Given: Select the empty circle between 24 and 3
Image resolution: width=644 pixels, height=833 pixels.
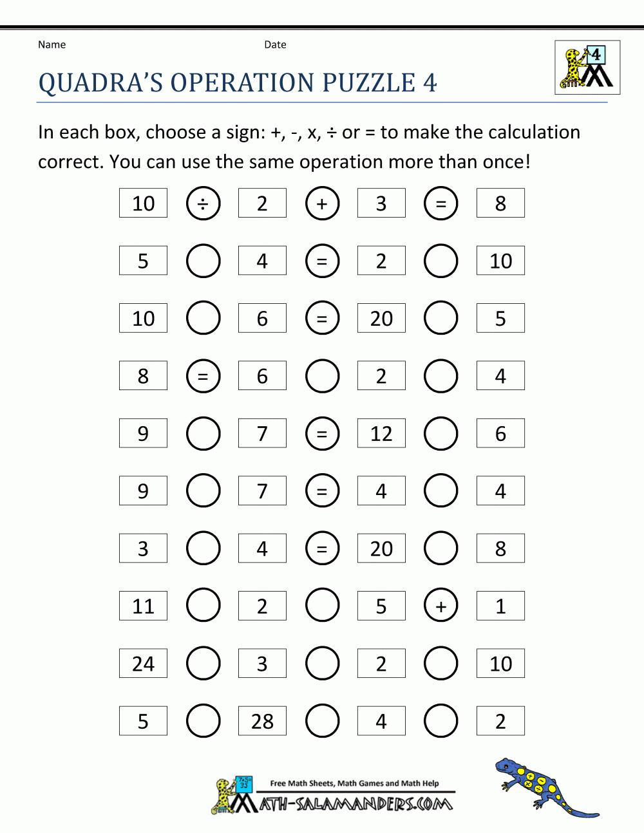Looking at the screenshot, I should tap(203, 664).
